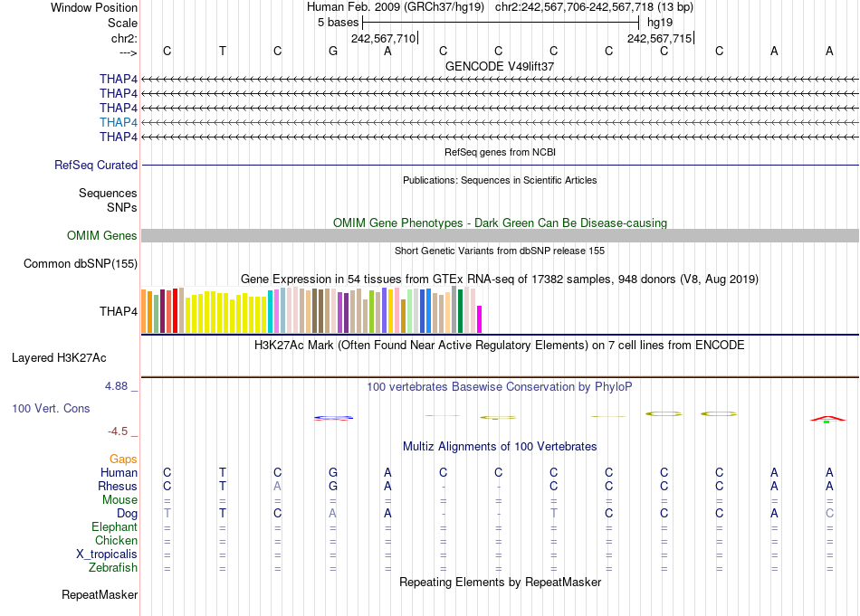
Task: Click the 'Chicken' alignment row label
Action: pos(116,540)
